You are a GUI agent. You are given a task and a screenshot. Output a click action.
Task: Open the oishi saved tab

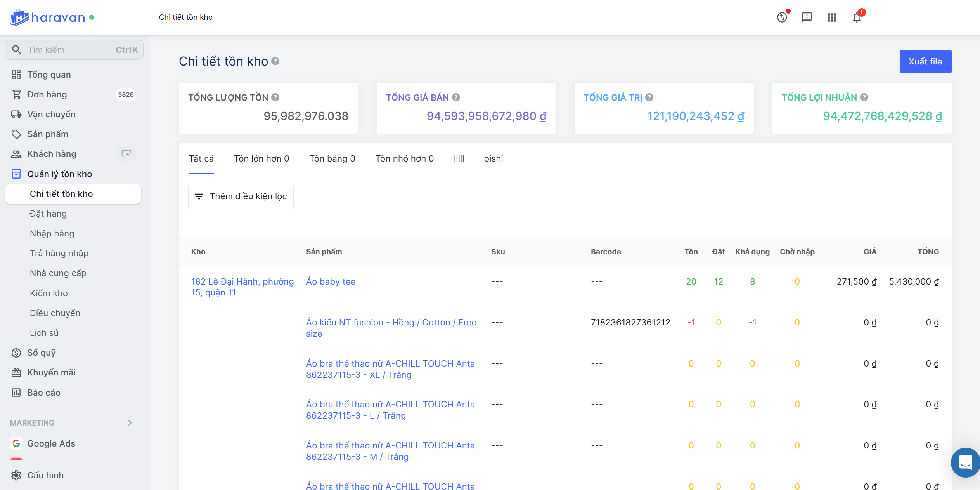point(493,158)
